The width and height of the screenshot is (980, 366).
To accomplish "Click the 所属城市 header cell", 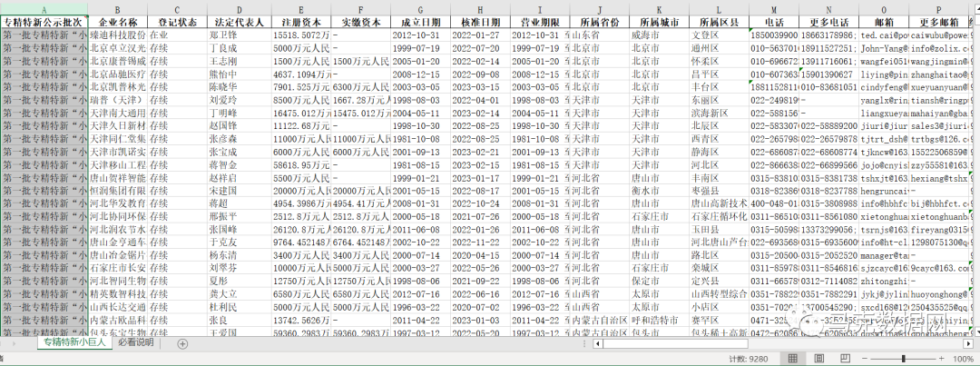I will [660, 22].
